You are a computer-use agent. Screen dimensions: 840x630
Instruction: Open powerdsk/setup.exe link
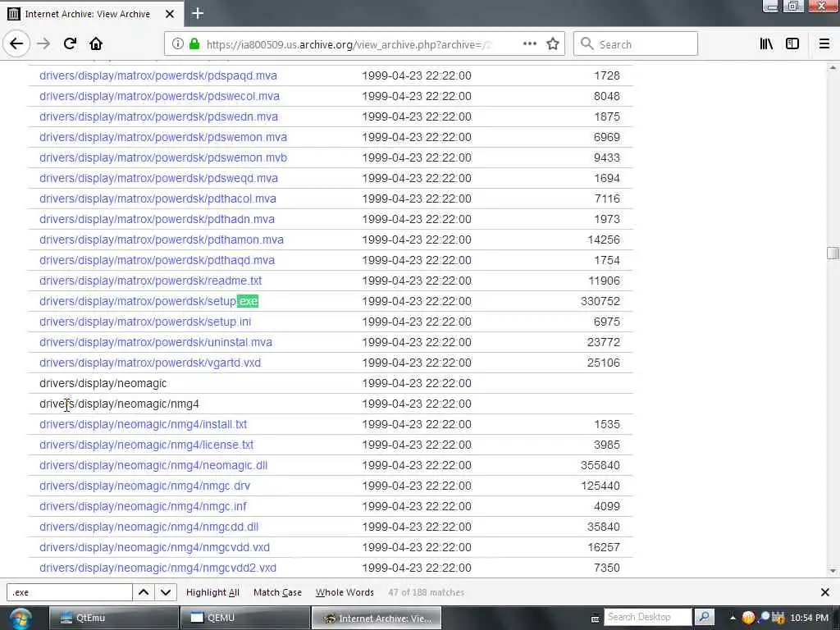click(x=149, y=301)
